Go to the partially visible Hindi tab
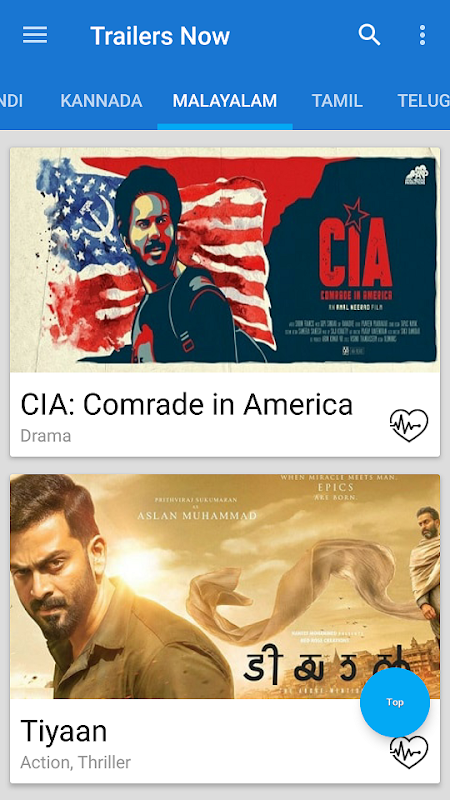This screenshot has height=800, width=450. [11, 101]
